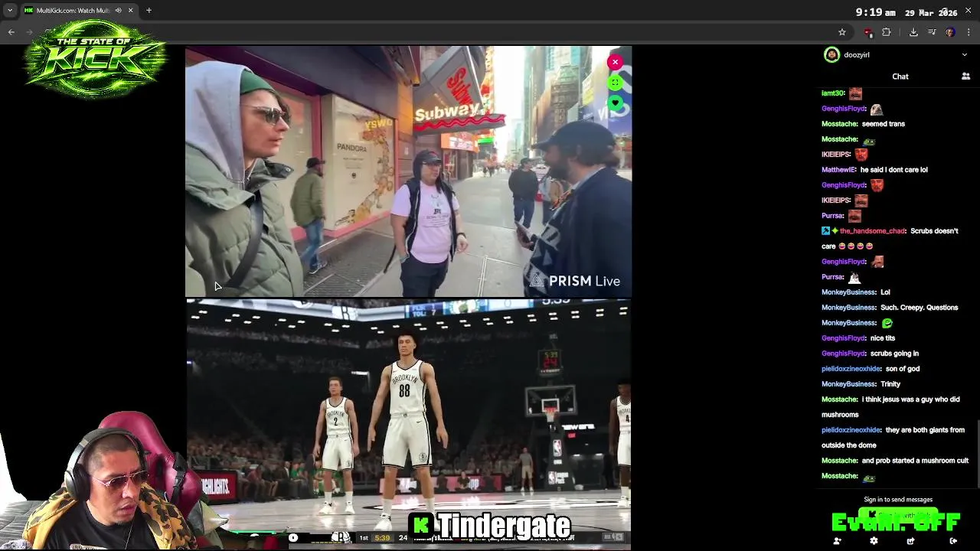980x551 pixels.
Task: Open the chat settings gear icon
Action: [874, 541]
